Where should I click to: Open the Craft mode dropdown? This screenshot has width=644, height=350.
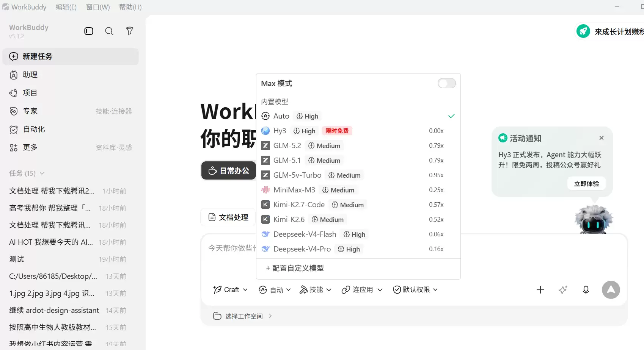point(231,290)
